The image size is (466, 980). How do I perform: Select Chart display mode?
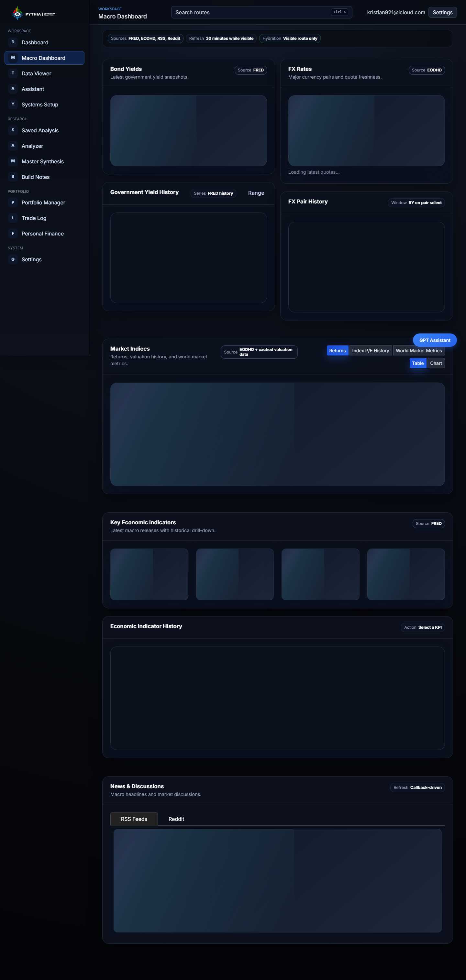pyautogui.click(x=436, y=363)
